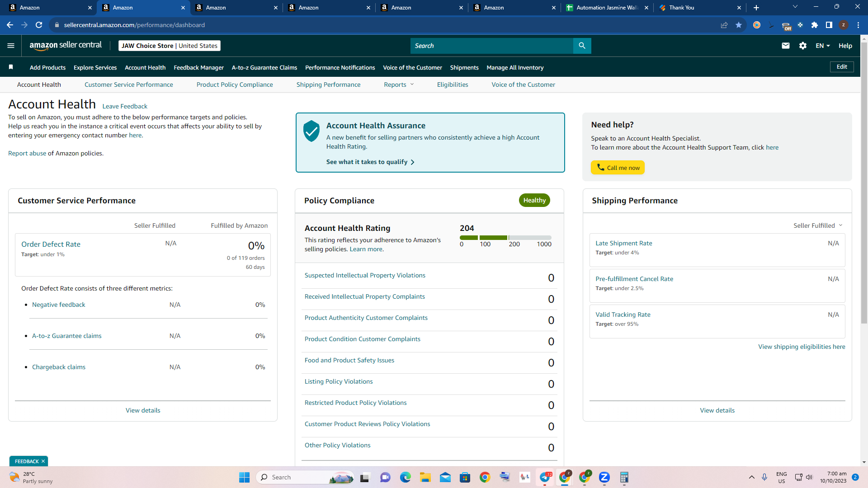
Task: Click the Windows taskbar search box
Action: [305, 477]
